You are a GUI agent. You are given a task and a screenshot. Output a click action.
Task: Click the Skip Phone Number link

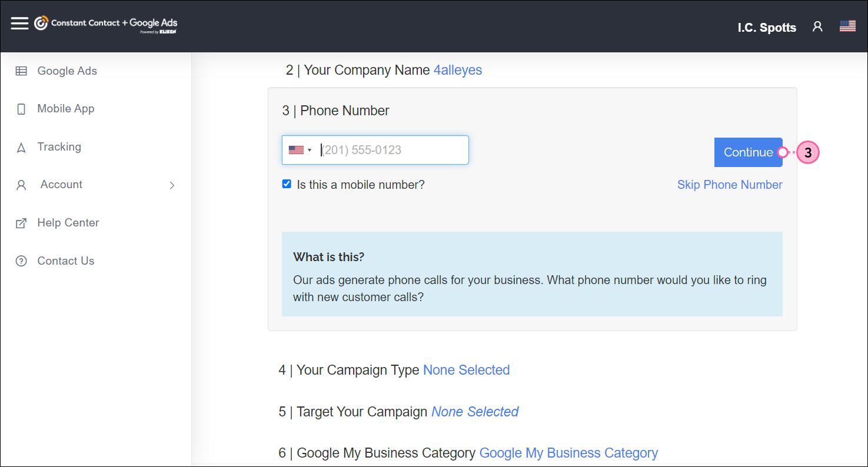(x=730, y=185)
